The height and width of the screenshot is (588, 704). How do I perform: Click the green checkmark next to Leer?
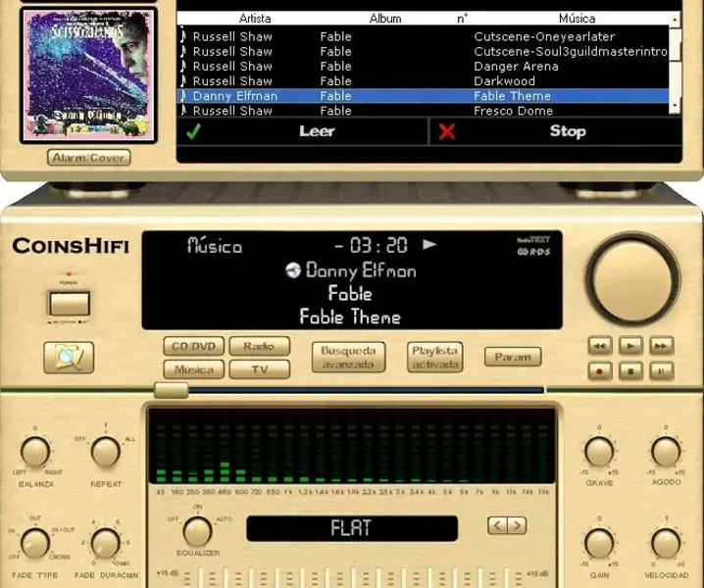193,131
